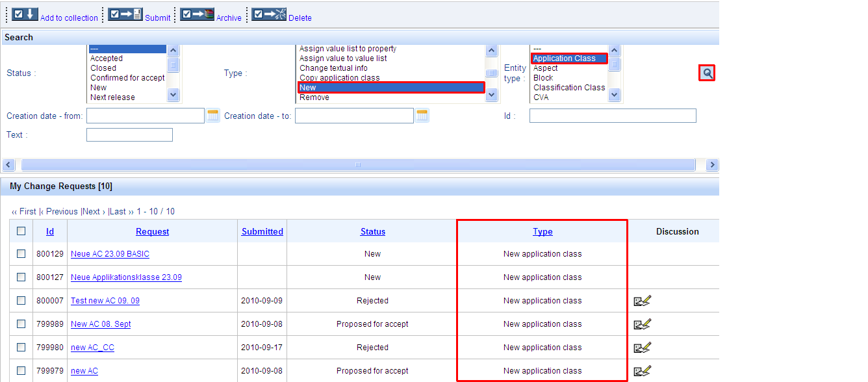Click the Delete toolbar icon
The height and width of the screenshot is (382, 868).
(x=269, y=14)
